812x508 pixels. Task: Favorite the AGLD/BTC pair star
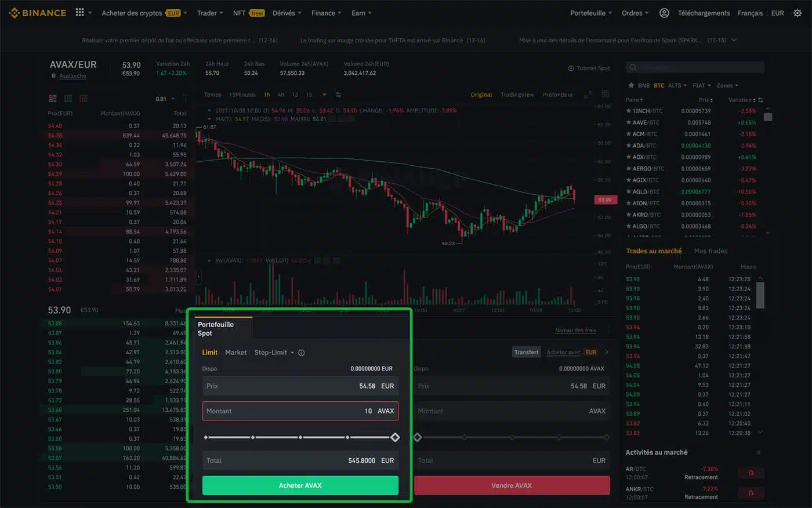[628, 192]
